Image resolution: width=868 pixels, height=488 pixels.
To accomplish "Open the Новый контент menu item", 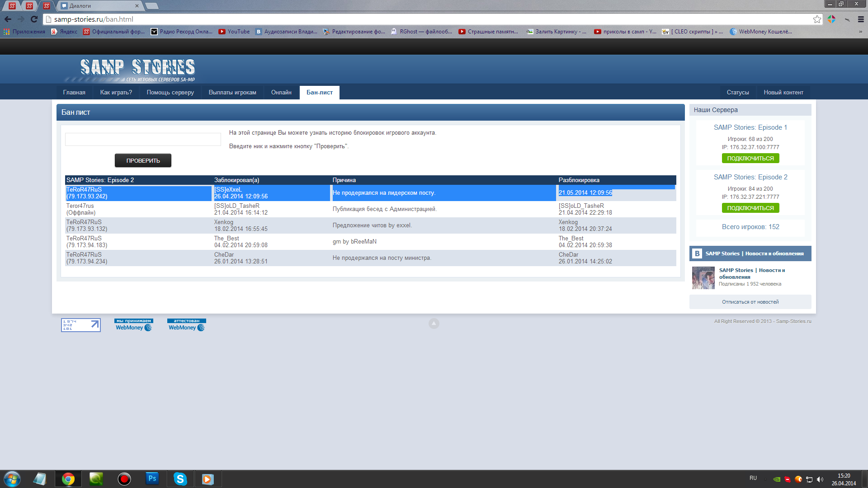I will [783, 92].
